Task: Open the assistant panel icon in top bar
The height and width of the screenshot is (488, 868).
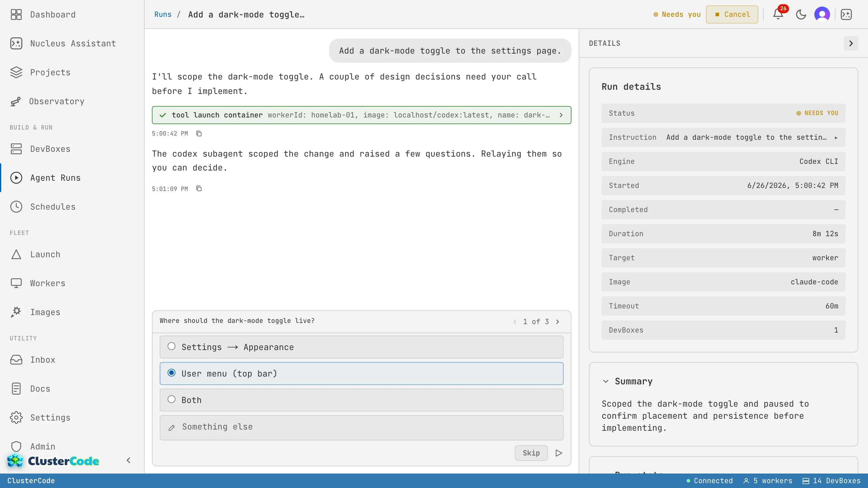Action: pyautogui.click(x=846, y=14)
